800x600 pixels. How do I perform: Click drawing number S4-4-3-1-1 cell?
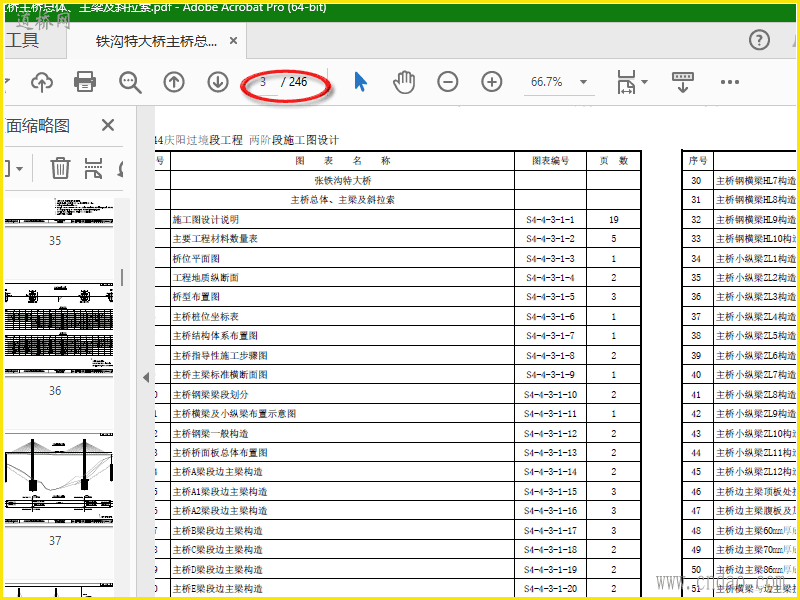click(550, 219)
